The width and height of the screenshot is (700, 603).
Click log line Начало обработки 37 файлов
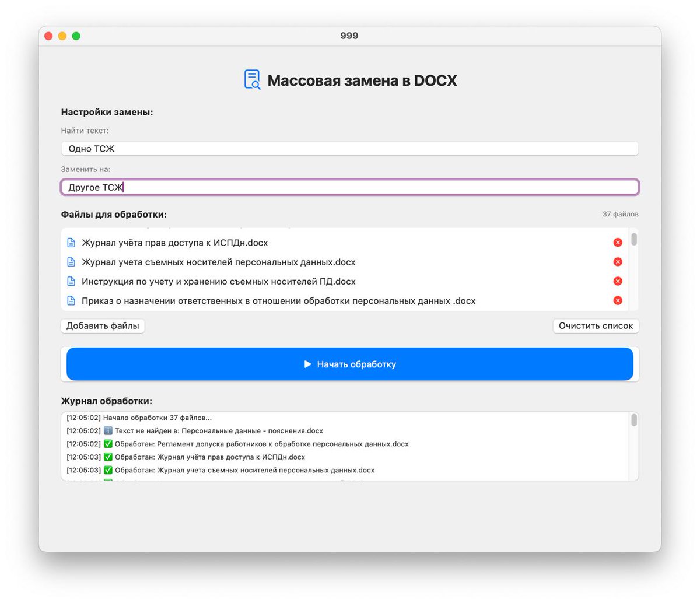[x=139, y=418]
